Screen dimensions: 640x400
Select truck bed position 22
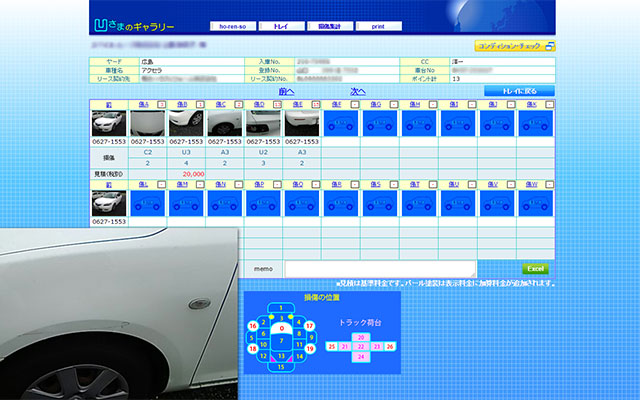tap(361, 347)
